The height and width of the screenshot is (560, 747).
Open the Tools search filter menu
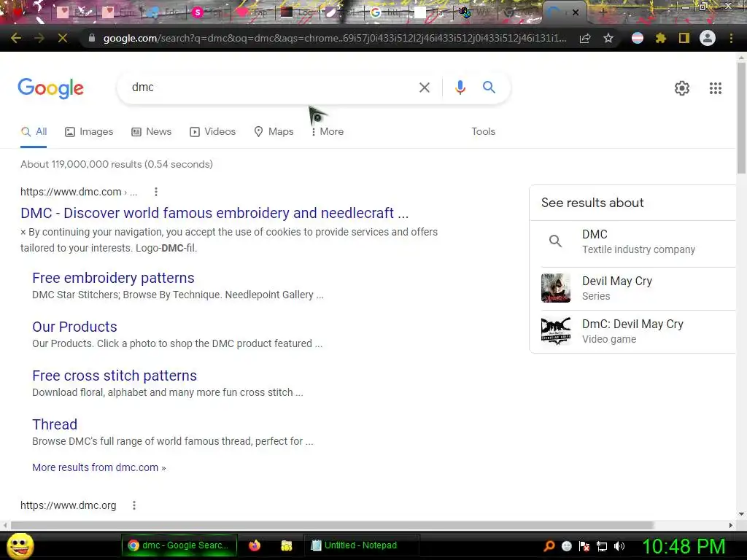coord(484,131)
